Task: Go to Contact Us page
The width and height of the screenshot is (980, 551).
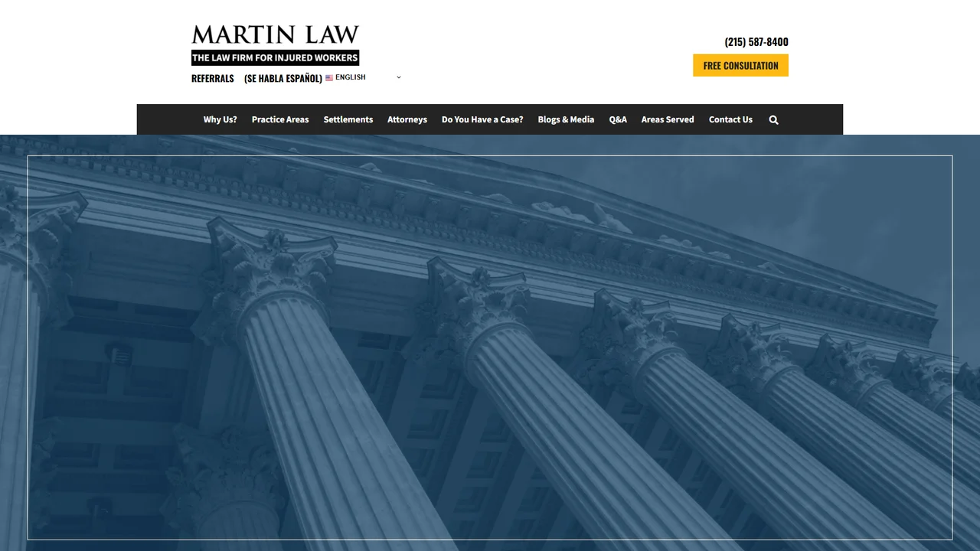Action: [x=730, y=119]
